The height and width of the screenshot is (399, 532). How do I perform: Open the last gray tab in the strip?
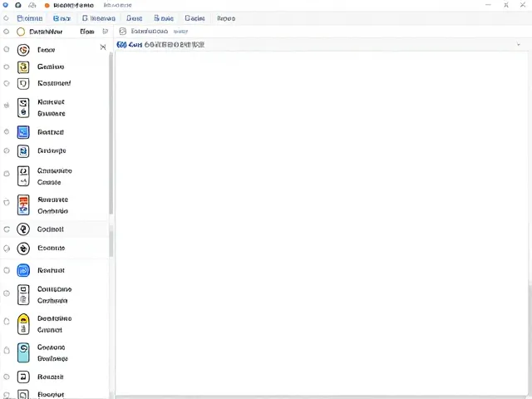tap(226, 18)
